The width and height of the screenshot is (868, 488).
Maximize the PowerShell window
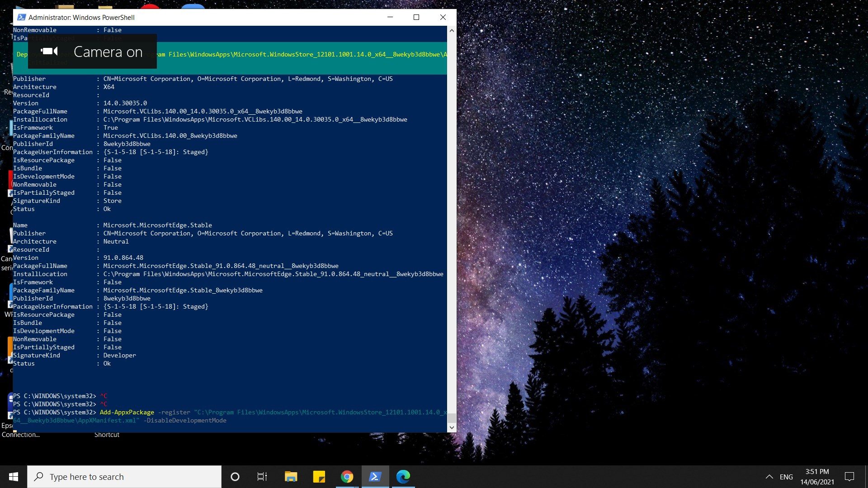416,17
